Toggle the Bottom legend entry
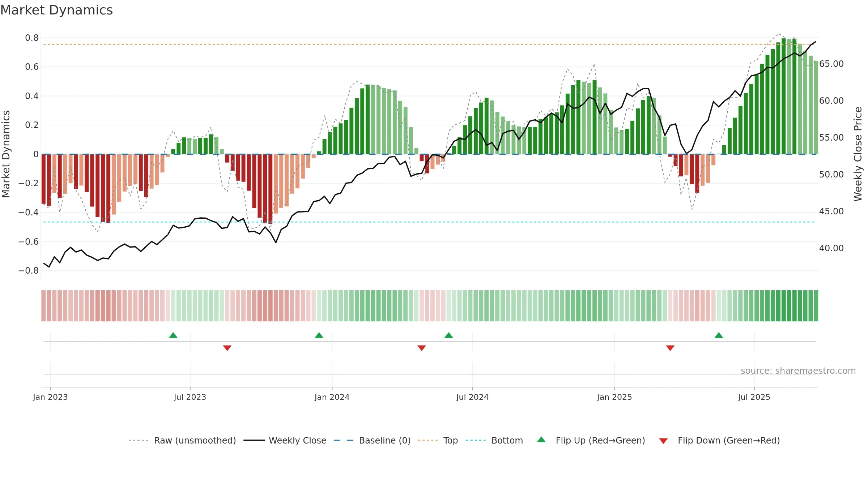This screenshot has width=868, height=488. pos(494,440)
